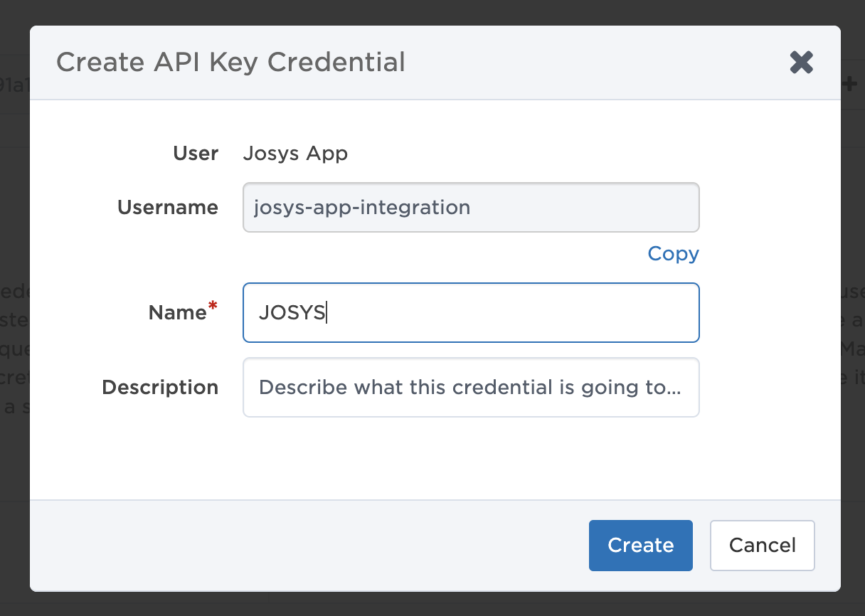865x616 pixels.
Task: Click the empty footer area left of Create
Action: (x=306, y=545)
